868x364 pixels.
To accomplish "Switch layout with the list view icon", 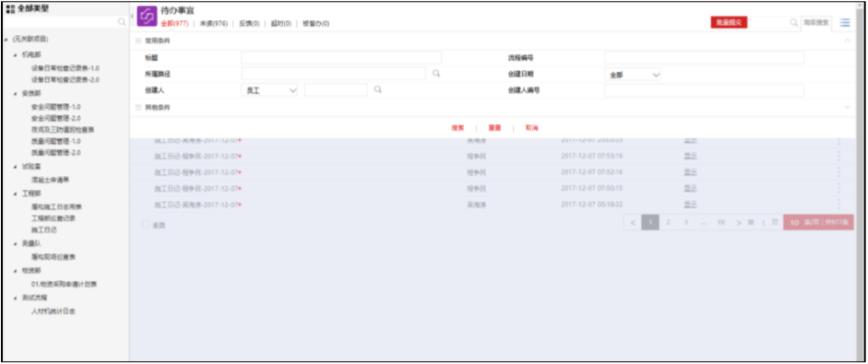I will point(844,22).
